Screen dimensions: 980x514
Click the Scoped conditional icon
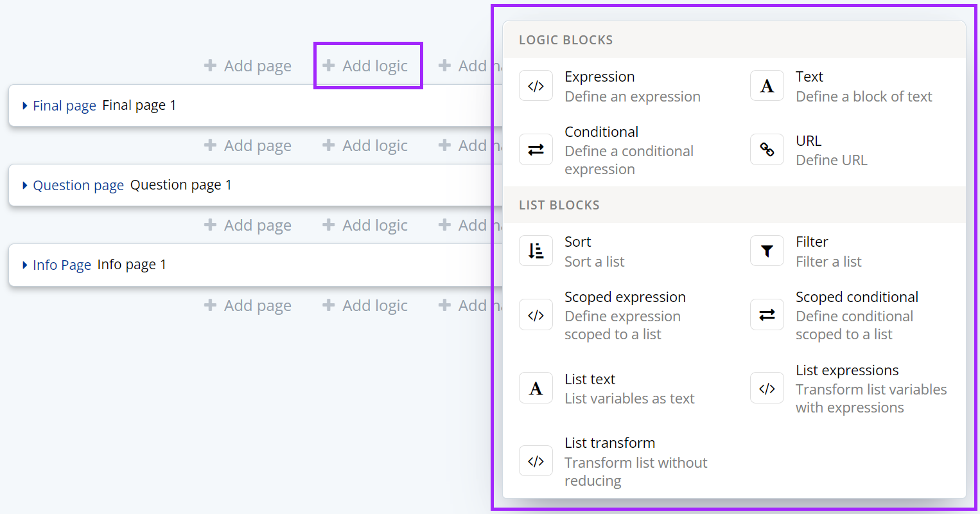[x=767, y=314]
